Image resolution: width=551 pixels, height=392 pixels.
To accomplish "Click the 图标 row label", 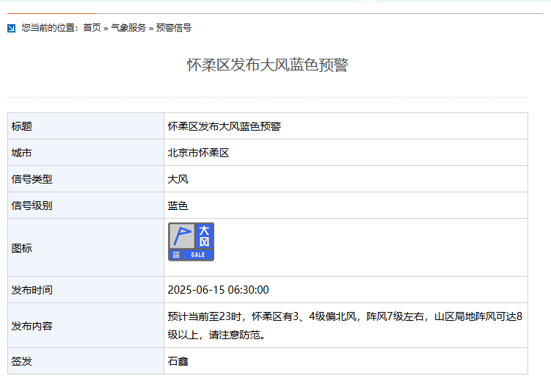I will click(x=22, y=248).
